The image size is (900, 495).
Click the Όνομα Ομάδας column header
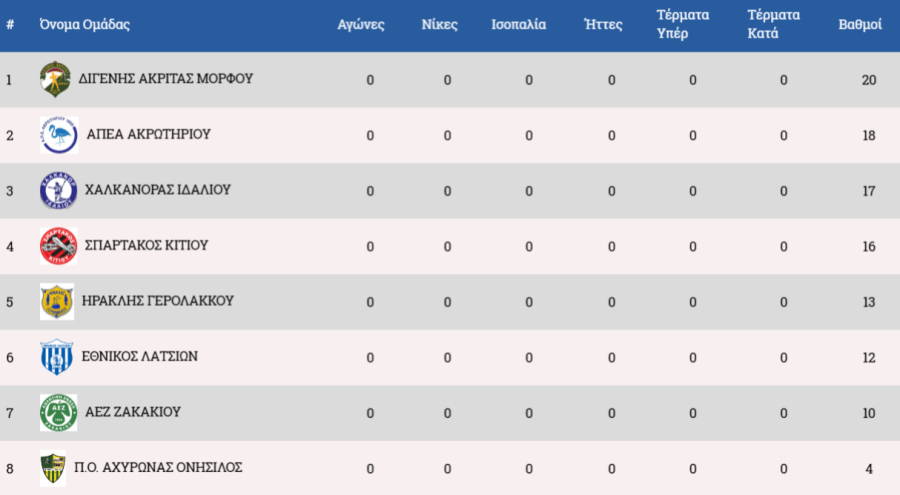tap(85, 24)
